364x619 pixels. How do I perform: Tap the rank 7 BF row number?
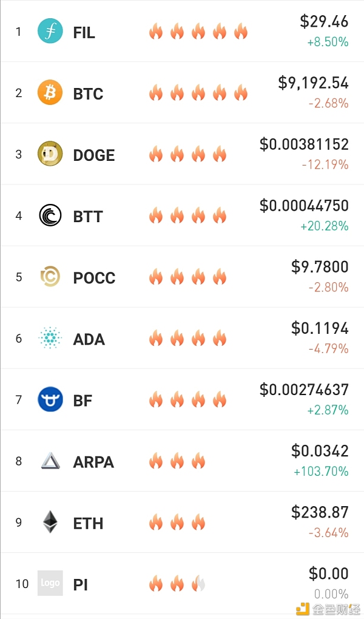click(19, 400)
